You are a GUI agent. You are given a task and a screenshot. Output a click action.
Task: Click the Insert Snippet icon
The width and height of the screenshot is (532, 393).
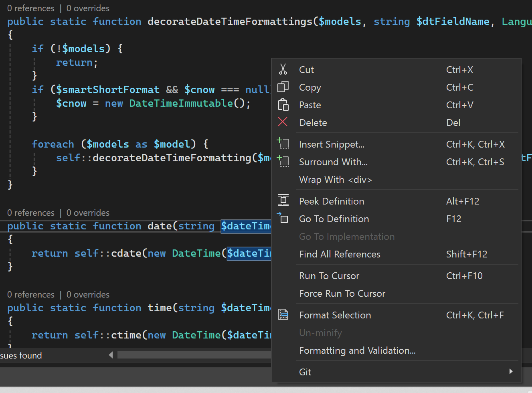point(283,144)
